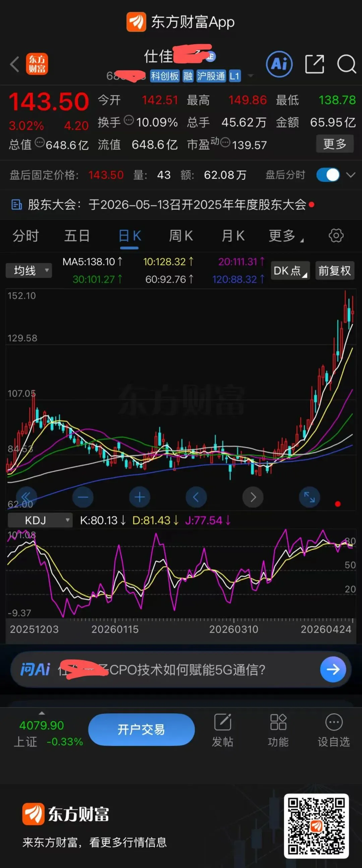Tap the 科创板 tag

click(x=165, y=76)
